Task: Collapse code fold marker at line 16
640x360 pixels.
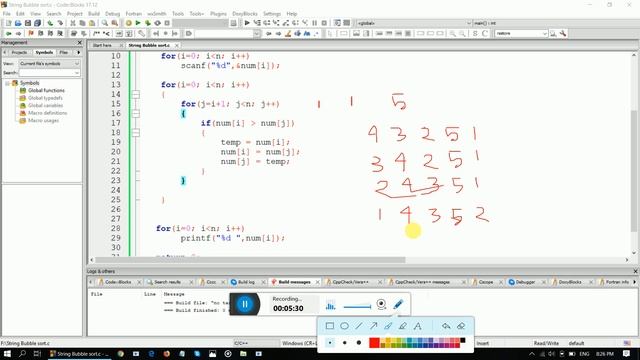Action: (x=136, y=113)
